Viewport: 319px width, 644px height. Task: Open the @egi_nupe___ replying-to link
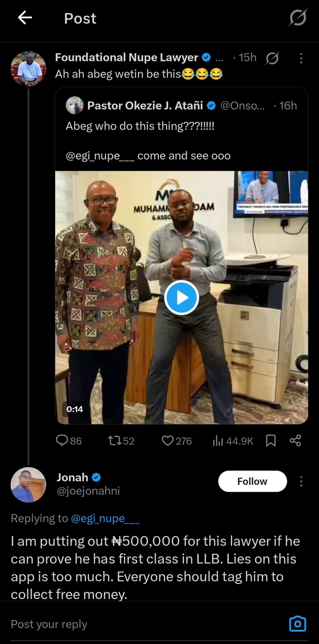[x=105, y=518]
